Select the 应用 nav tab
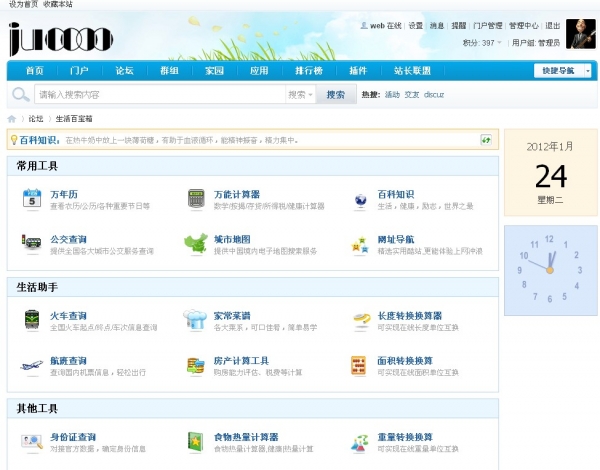Viewport: 600px width, 470px height. pyautogui.click(x=259, y=70)
